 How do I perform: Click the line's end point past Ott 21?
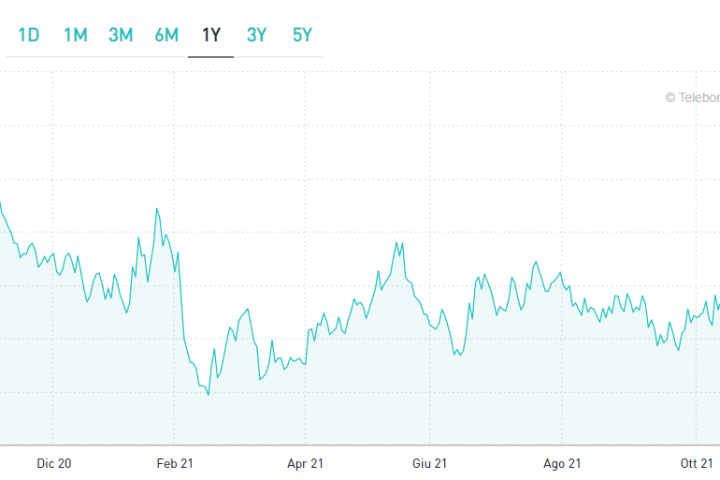718,300
